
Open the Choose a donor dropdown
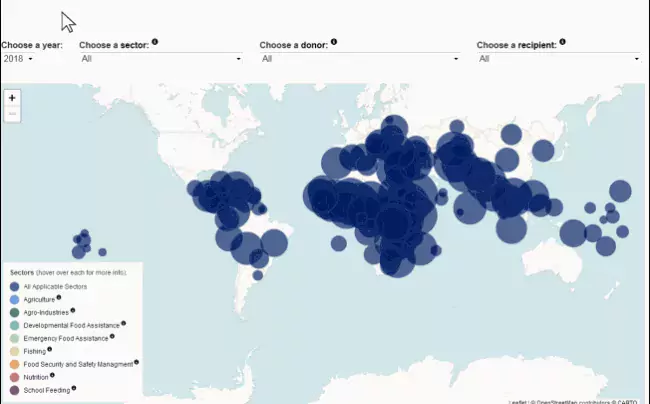(359, 59)
